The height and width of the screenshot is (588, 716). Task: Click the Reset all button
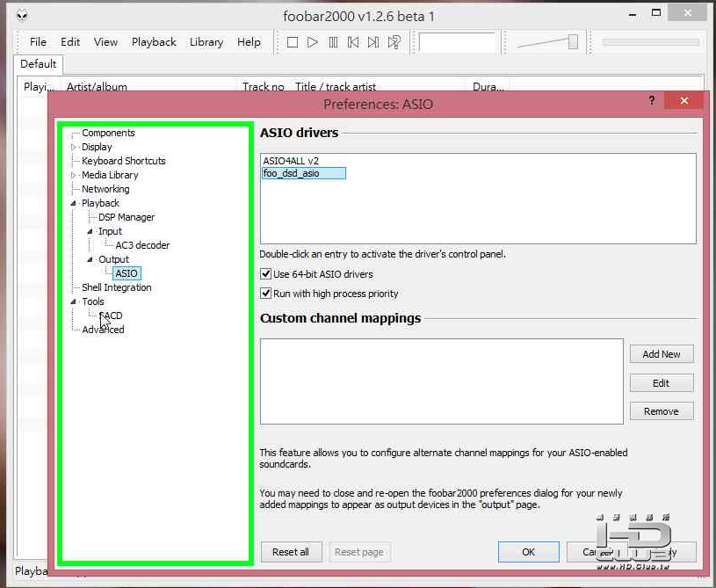291,552
